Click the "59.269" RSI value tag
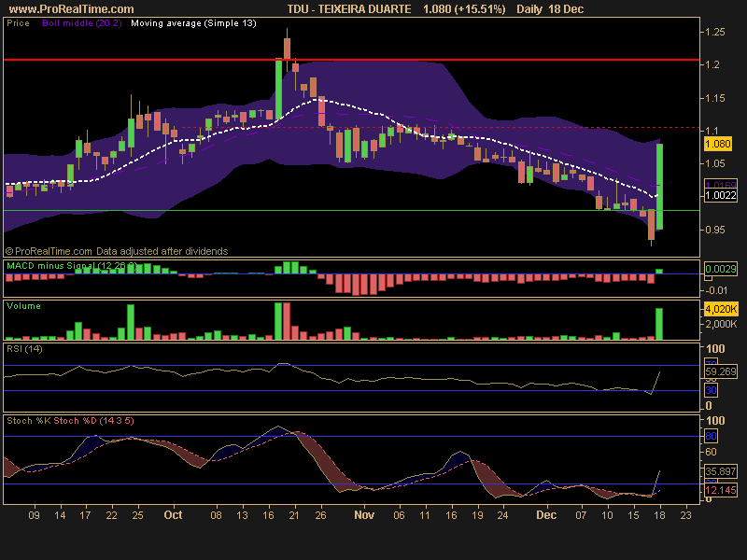 [x=720, y=371]
